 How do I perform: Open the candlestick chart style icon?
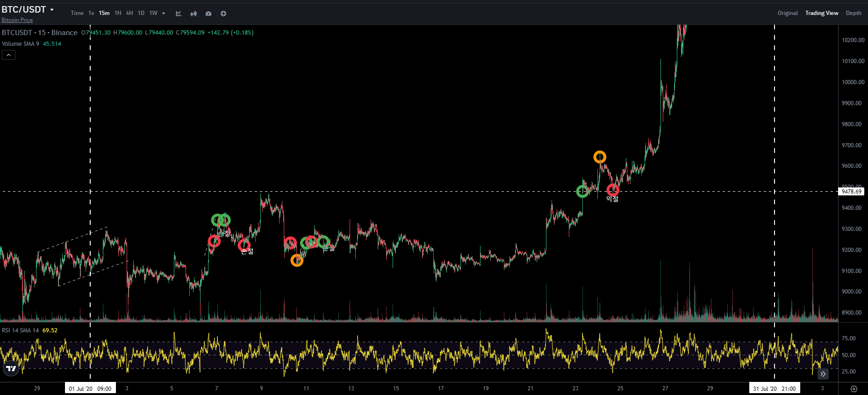[x=194, y=14]
